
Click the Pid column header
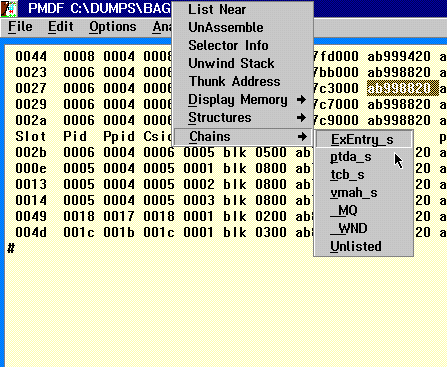75,136
